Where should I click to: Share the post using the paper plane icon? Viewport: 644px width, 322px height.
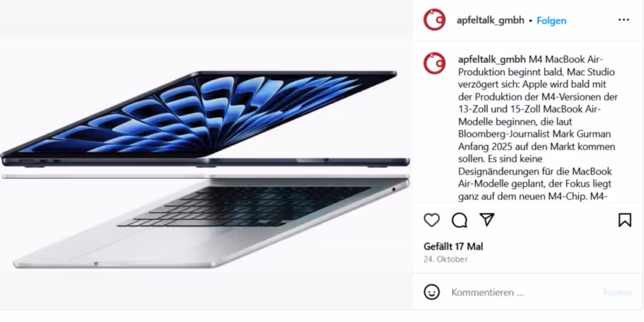[487, 220]
